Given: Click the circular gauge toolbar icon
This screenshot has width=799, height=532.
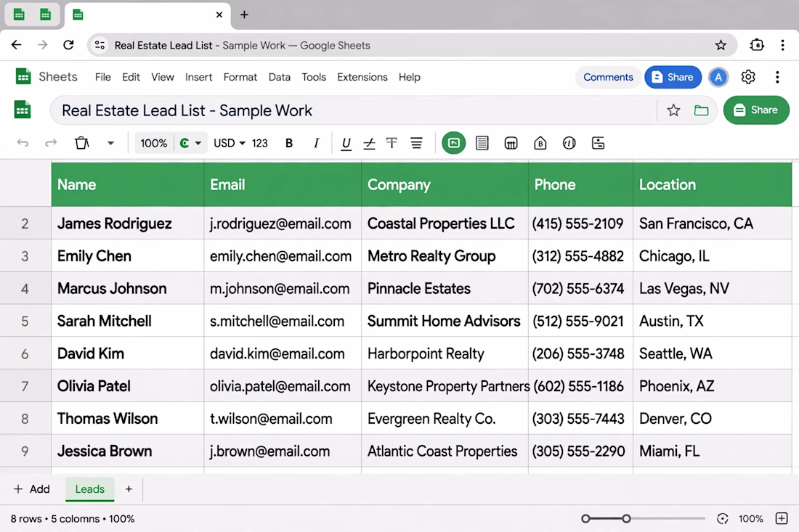Looking at the screenshot, I should 569,143.
